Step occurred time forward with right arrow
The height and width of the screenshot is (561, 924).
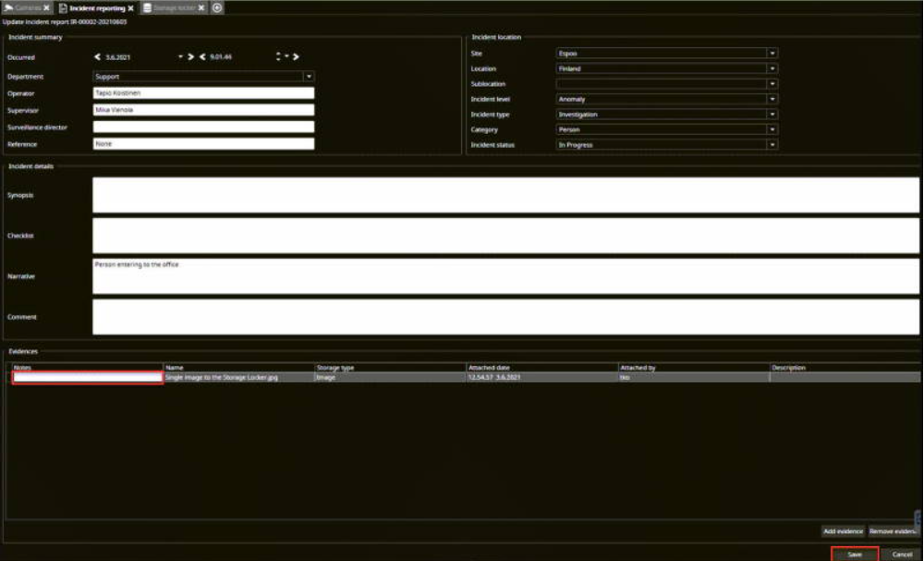coord(296,57)
